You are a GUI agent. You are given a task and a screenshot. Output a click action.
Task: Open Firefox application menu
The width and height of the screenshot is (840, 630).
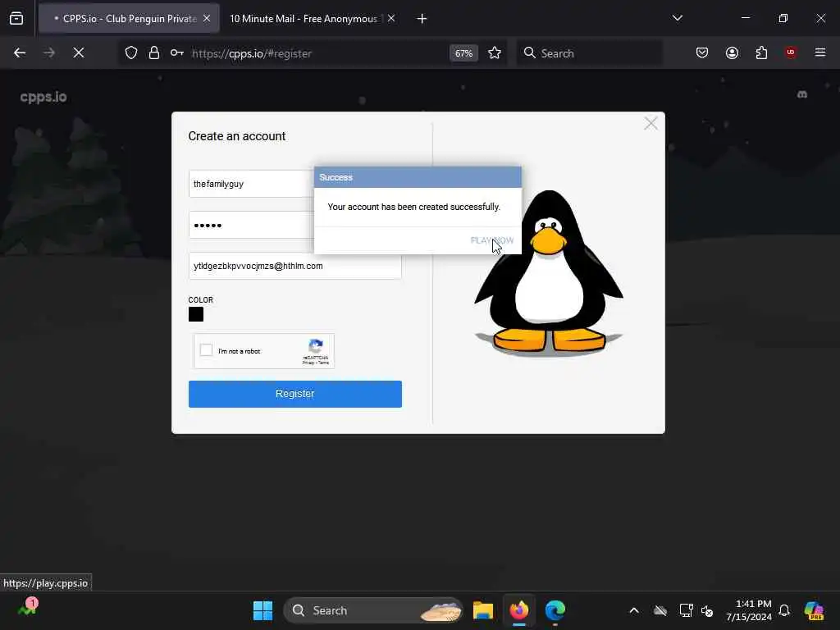pos(819,52)
